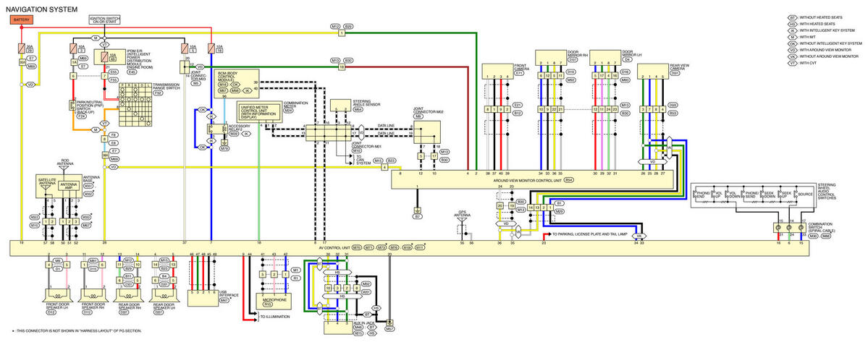
Task: Click the Unified Meter Control Unit box
Action: (x=260, y=113)
